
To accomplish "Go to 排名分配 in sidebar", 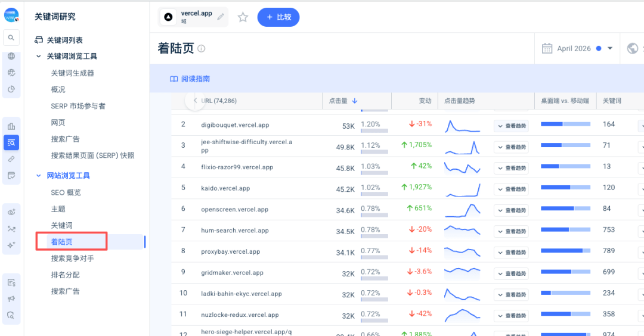I will coord(66,275).
